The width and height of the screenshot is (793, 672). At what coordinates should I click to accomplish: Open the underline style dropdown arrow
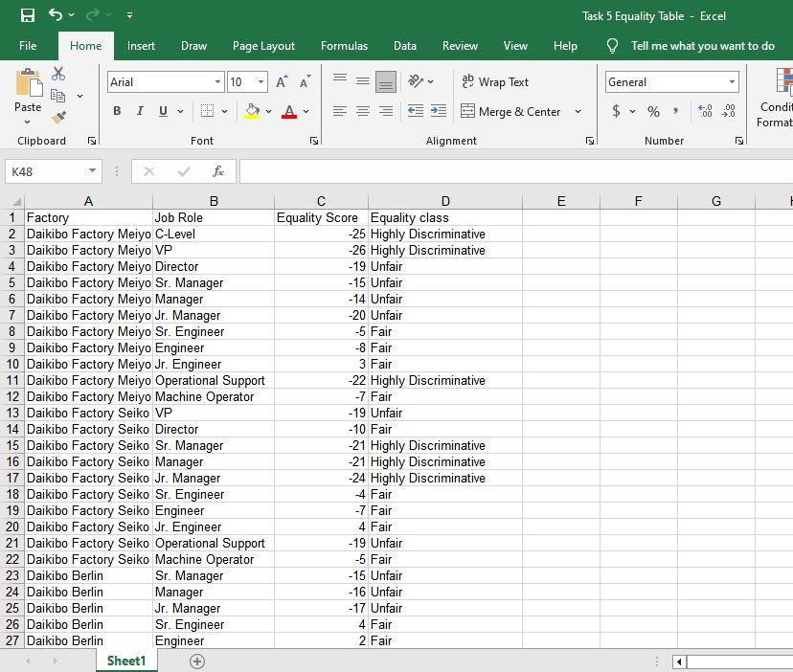point(181,111)
